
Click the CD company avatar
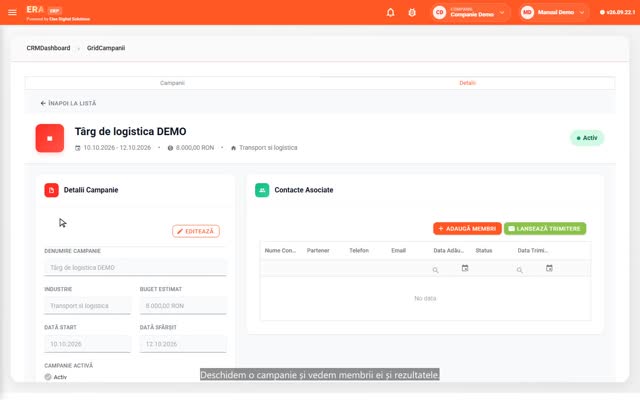pyautogui.click(x=439, y=12)
